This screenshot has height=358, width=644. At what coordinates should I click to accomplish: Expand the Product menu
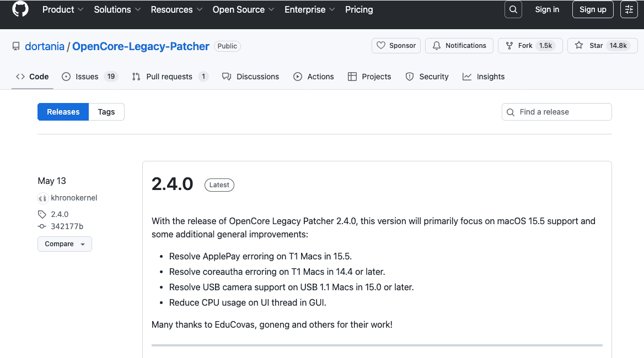click(x=63, y=9)
